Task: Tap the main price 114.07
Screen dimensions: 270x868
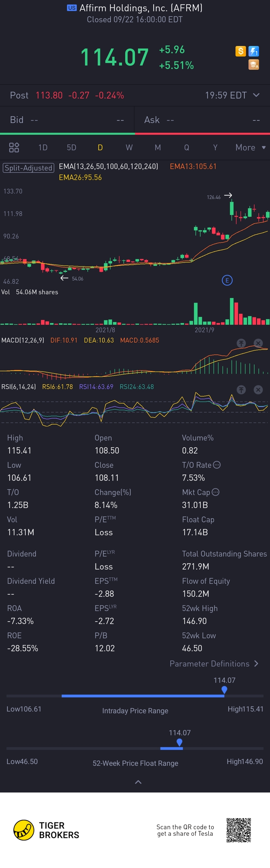Action: click(x=114, y=57)
